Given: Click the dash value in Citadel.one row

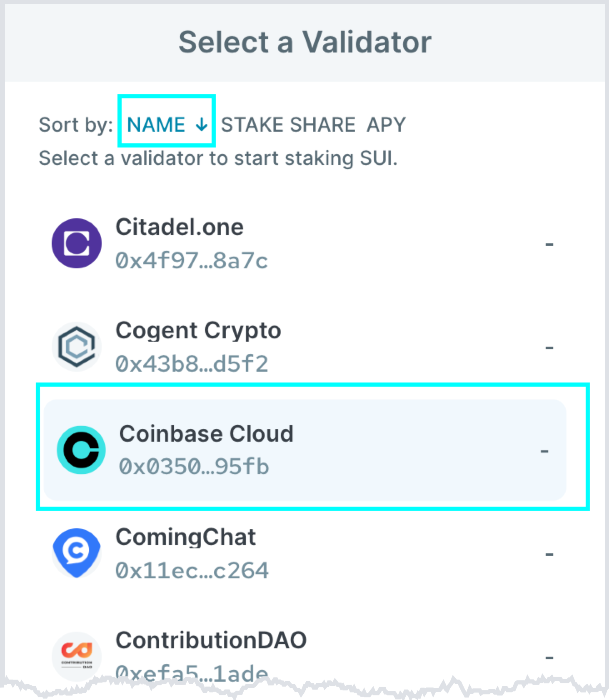Looking at the screenshot, I should click(549, 244).
